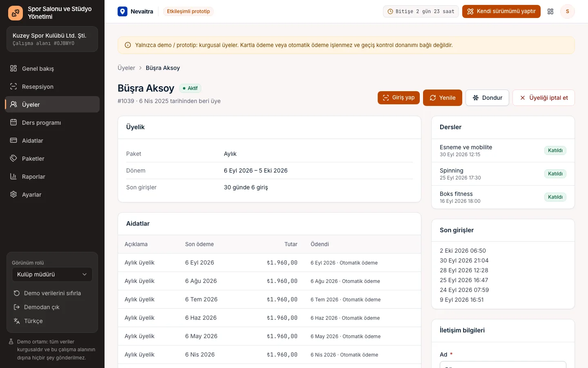Click the Yenile renewal button
588x368 pixels.
pyautogui.click(x=443, y=98)
